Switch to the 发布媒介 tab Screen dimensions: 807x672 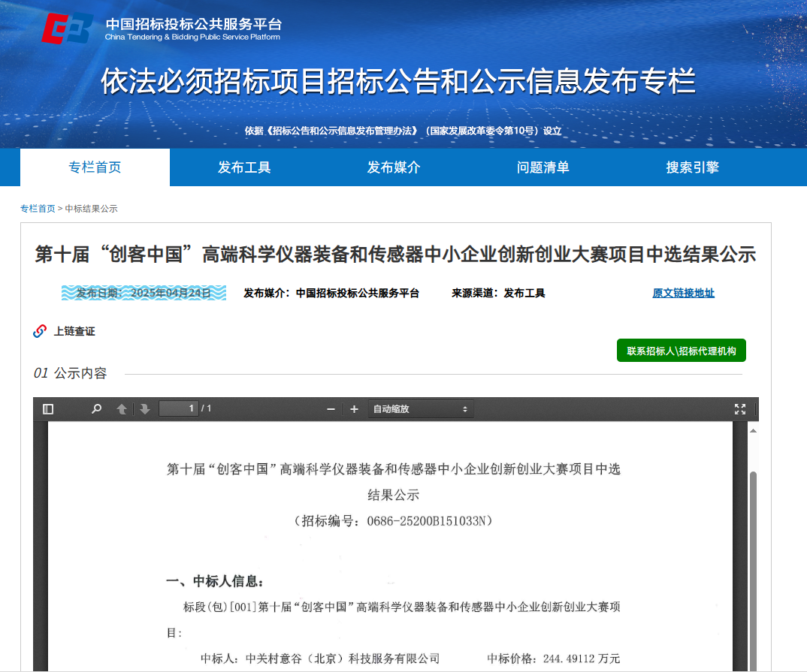click(x=393, y=167)
